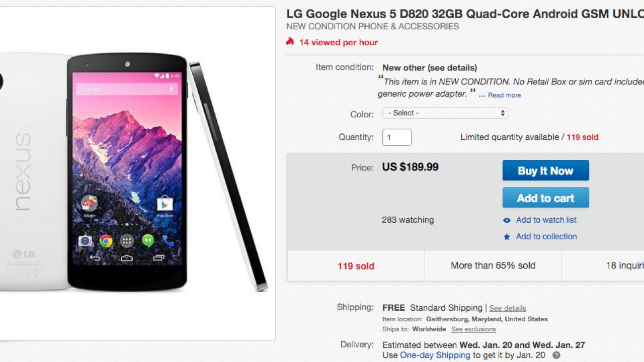The width and height of the screenshot is (644, 362).
Task: Open the help question mark near One-day Shipping
Action: [556, 355]
